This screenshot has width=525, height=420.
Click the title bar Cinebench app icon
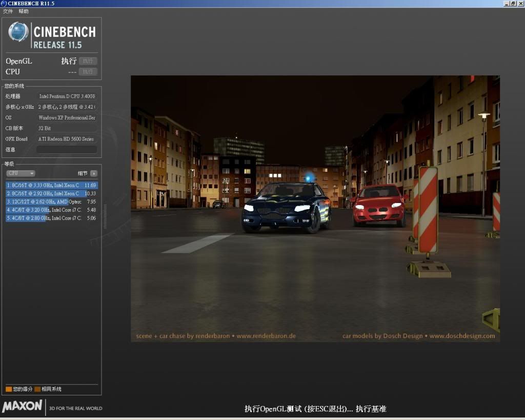pos(4,4)
